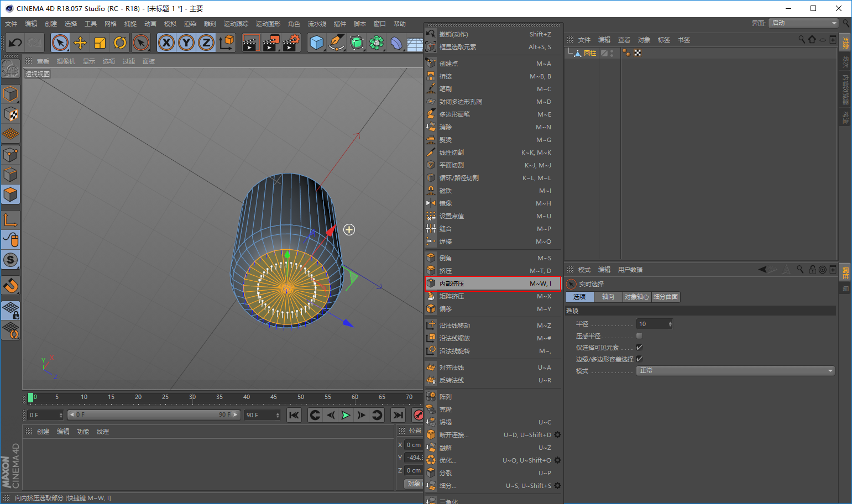Click the Enable Axis L-shaped icon
852x504 pixels.
[x=11, y=220]
